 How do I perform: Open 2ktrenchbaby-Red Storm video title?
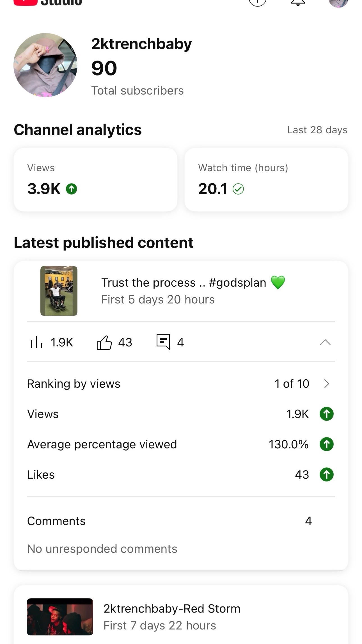tap(172, 608)
